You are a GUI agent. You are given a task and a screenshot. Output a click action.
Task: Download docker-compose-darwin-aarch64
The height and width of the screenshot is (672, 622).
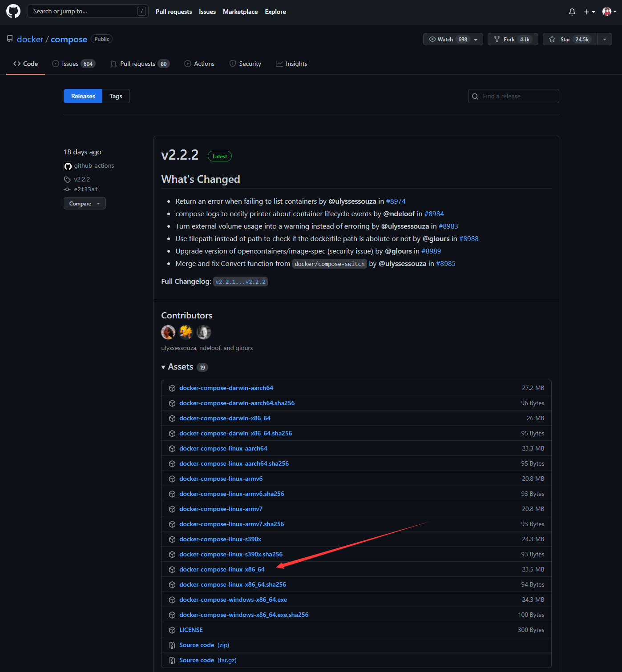(226, 388)
